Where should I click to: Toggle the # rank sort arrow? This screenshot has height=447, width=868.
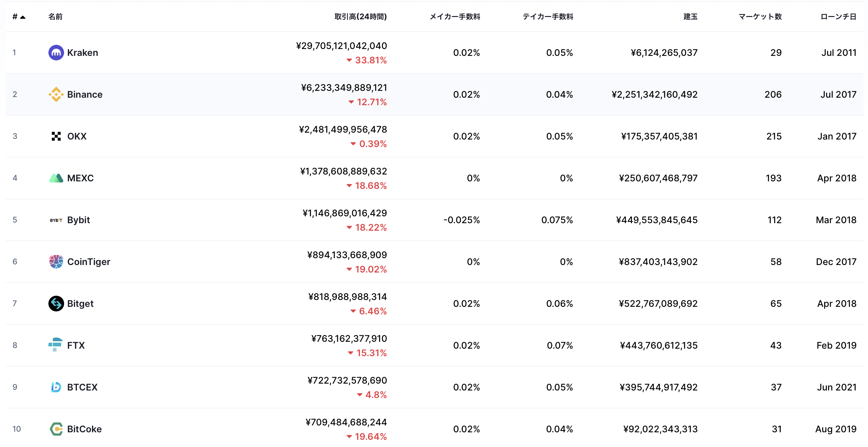23,17
